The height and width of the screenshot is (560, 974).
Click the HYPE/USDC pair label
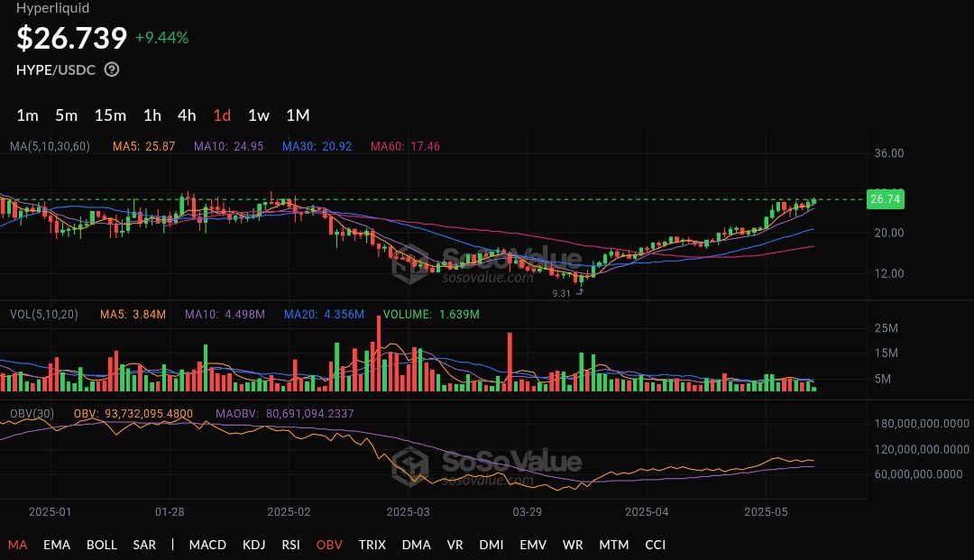(x=56, y=69)
